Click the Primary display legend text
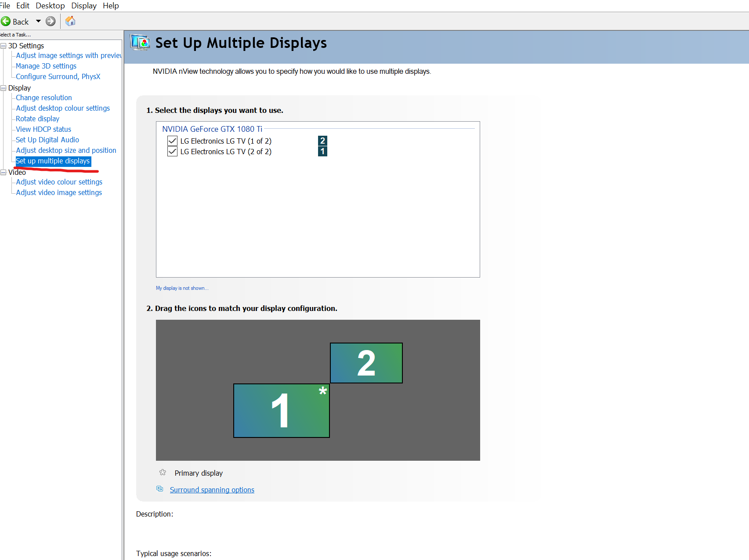Image resolution: width=749 pixels, height=560 pixels. coord(199,473)
